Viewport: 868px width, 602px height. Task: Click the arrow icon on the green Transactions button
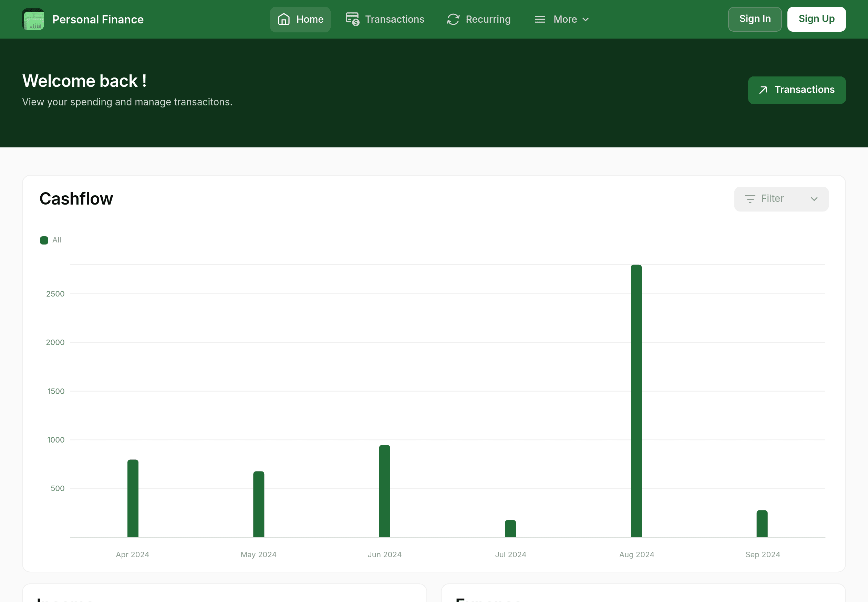[763, 90]
